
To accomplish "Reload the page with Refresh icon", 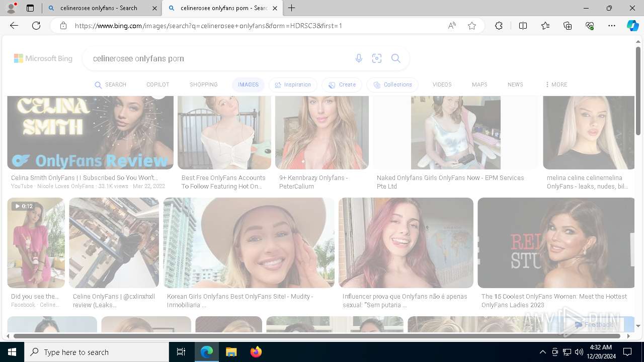I will tap(36, 26).
